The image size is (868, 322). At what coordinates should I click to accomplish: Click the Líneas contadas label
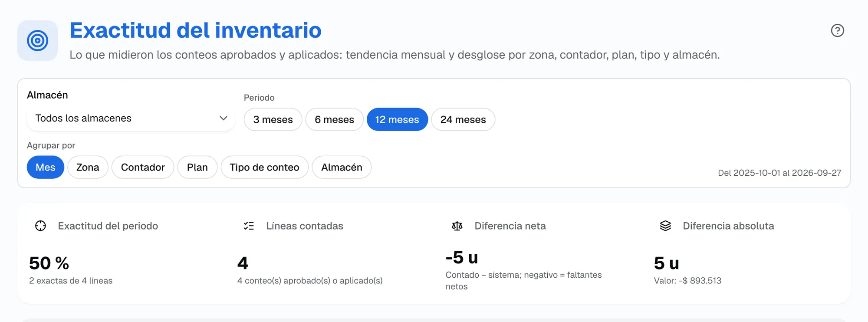point(305,226)
